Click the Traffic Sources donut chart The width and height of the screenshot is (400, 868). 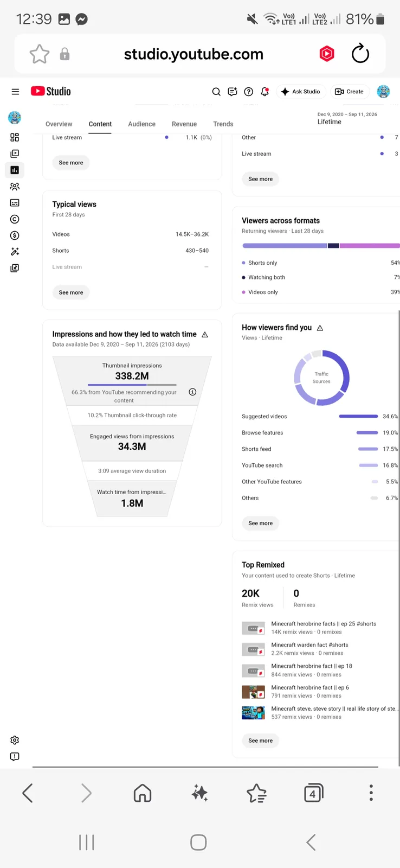point(321,378)
